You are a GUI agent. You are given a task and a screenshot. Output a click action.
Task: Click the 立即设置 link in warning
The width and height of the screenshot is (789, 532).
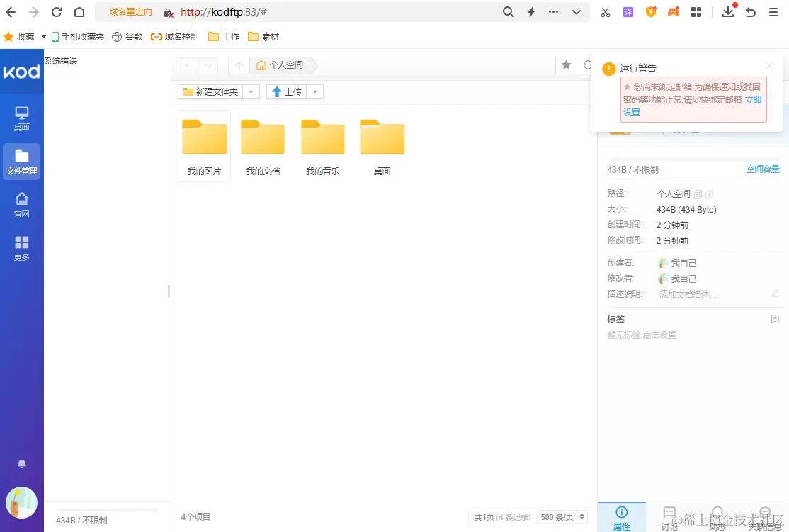(x=692, y=106)
